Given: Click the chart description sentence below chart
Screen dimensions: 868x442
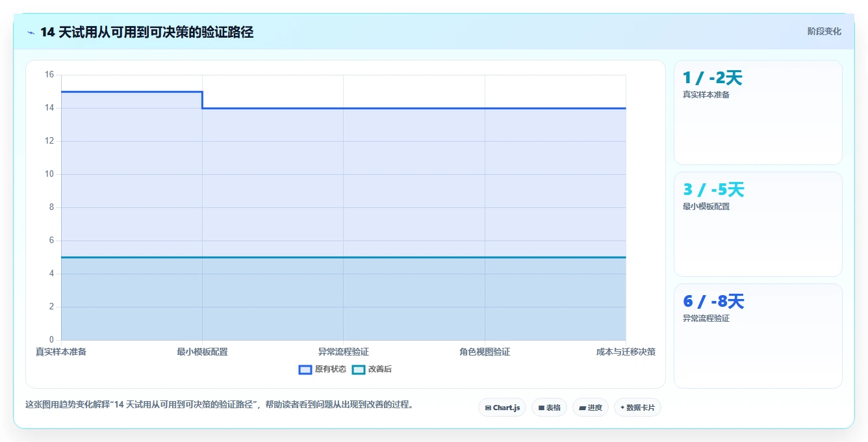Looking at the screenshot, I should [219, 404].
